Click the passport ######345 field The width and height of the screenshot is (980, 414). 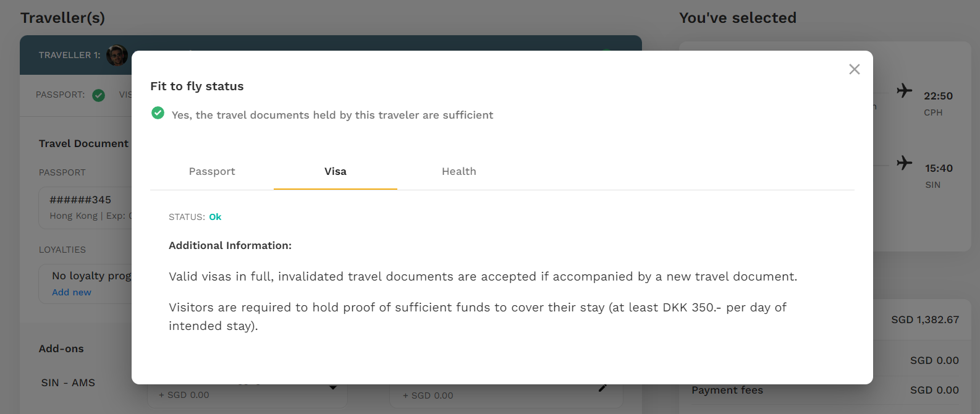pos(85,208)
